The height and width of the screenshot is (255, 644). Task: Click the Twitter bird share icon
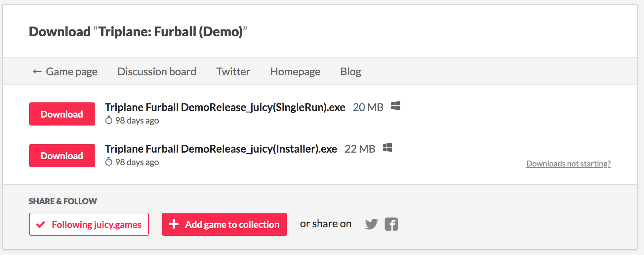(x=371, y=224)
